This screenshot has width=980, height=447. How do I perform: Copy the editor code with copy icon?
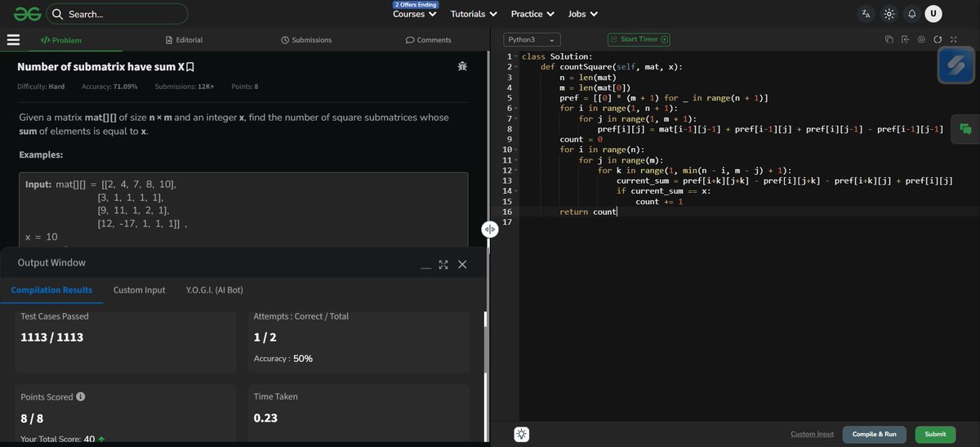coord(889,39)
